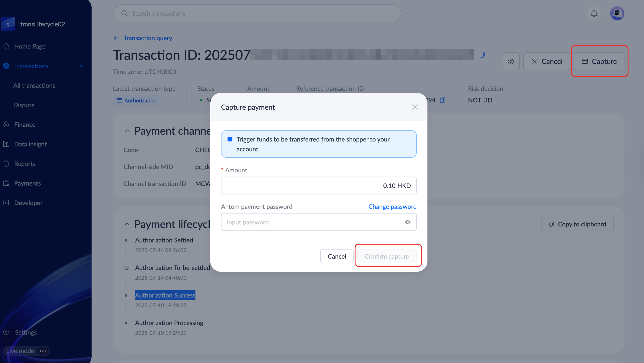Open All transactions in sidebar

click(34, 85)
